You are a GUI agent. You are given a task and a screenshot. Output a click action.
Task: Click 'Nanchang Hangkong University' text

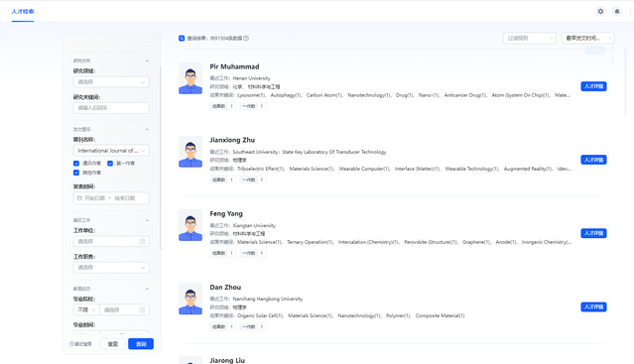click(x=268, y=299)
